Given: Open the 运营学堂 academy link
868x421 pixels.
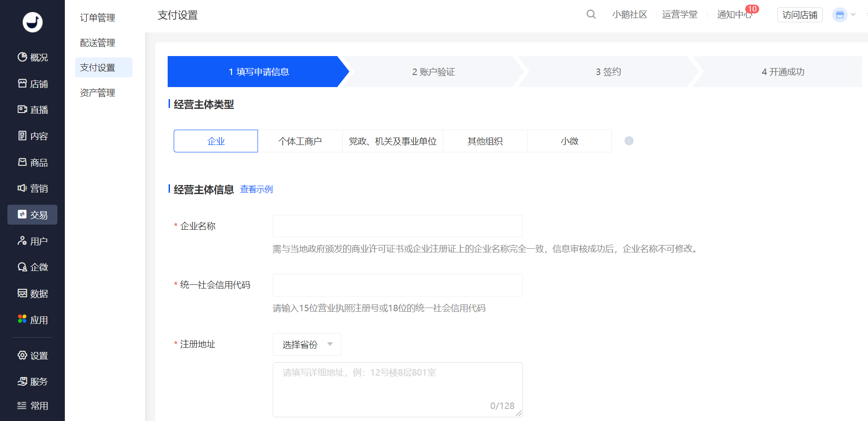Looking at the screenshot, I should tap(680, 15).
